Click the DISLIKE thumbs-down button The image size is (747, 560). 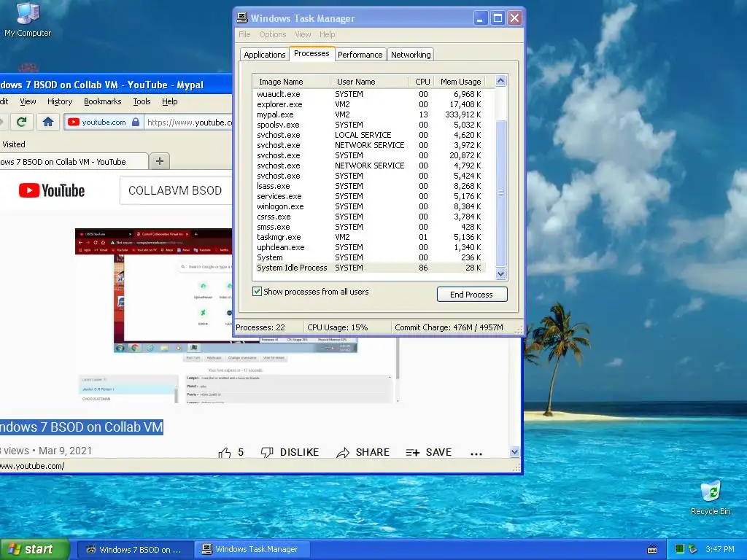coord(290,452)
